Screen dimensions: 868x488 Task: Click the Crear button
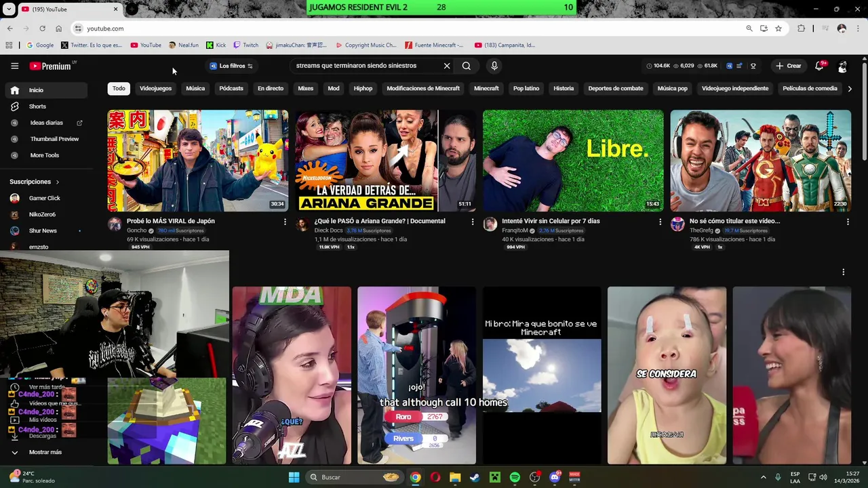pos(789,66)
